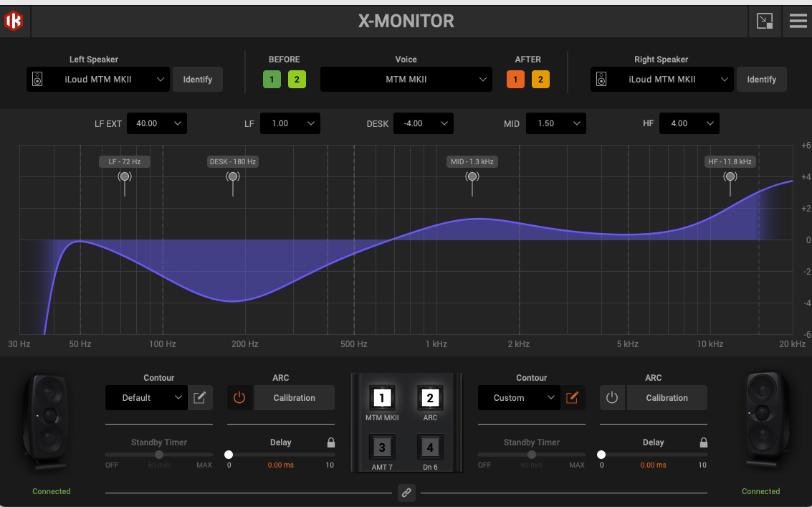Click the IK Multimedia logo icon
The height and width of the screenshot is (507, 812).
click(x=14, y=21)
